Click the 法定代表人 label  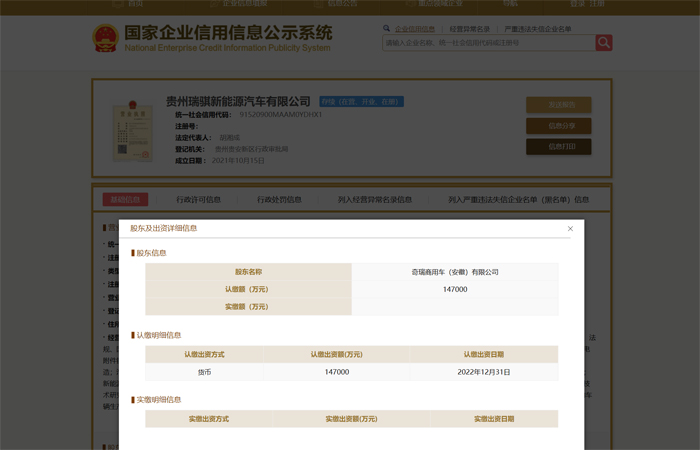click(193, 138)
